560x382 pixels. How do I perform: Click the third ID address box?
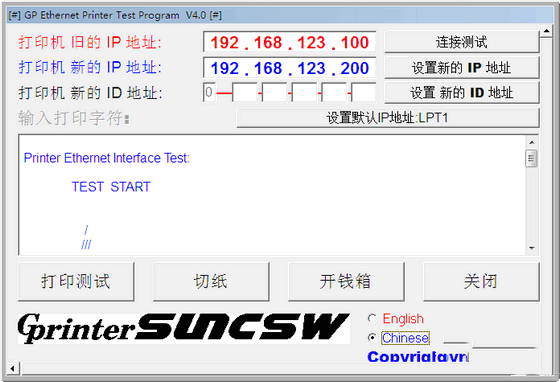(x=274, y=93)
